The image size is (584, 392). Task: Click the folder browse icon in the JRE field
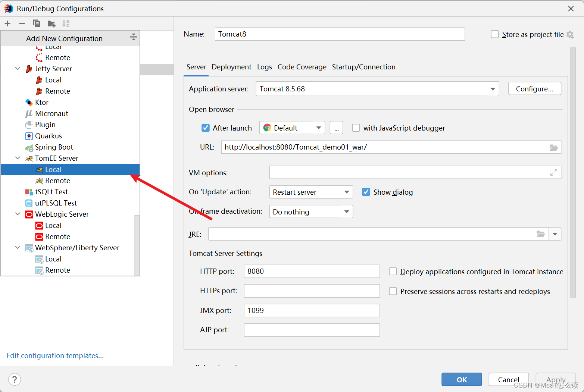pyautogui.click(x=541, y=234)
